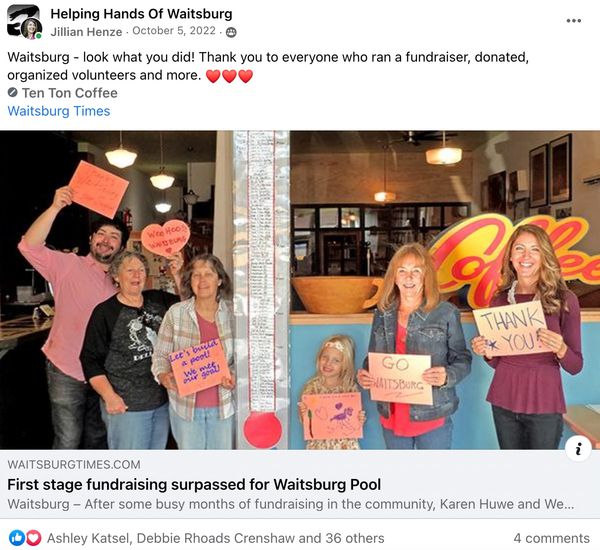This screenshot has width=600, height=550.
Task: Open the Ten Ton Coffee location link
Action: (x=70, y=93)
